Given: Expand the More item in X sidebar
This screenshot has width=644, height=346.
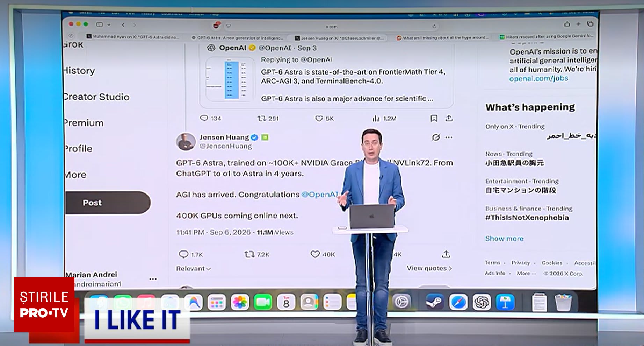Looking at the screenshot, I should click(x=75, y=175).
